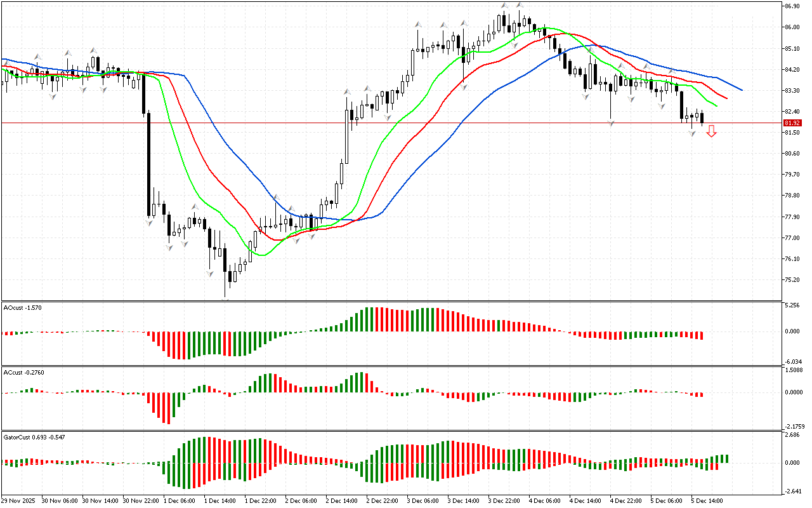Select the large black 30 Nov crash candle
This screenshot has width=812, height=508.
(149, 164)
